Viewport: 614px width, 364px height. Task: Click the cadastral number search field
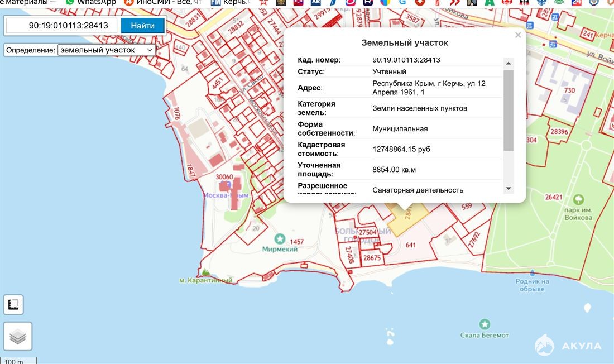click(61, 26)
